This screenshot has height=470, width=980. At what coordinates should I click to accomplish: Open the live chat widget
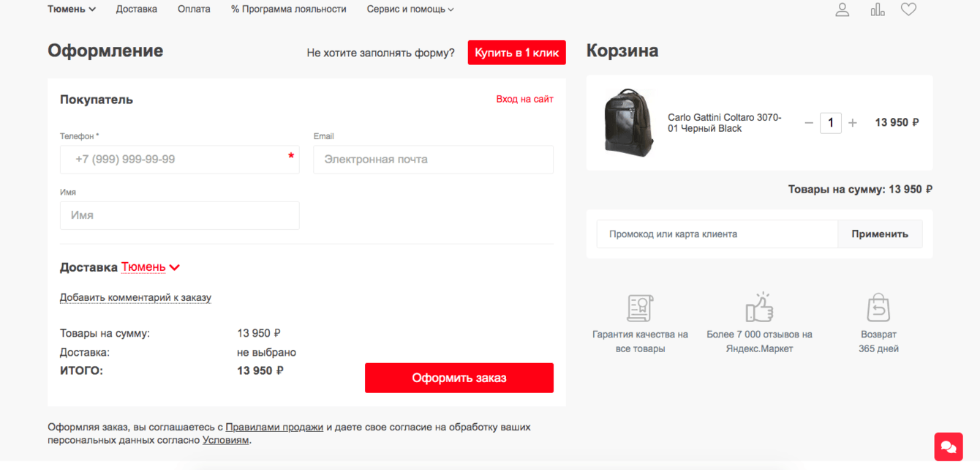pos(948,447)
